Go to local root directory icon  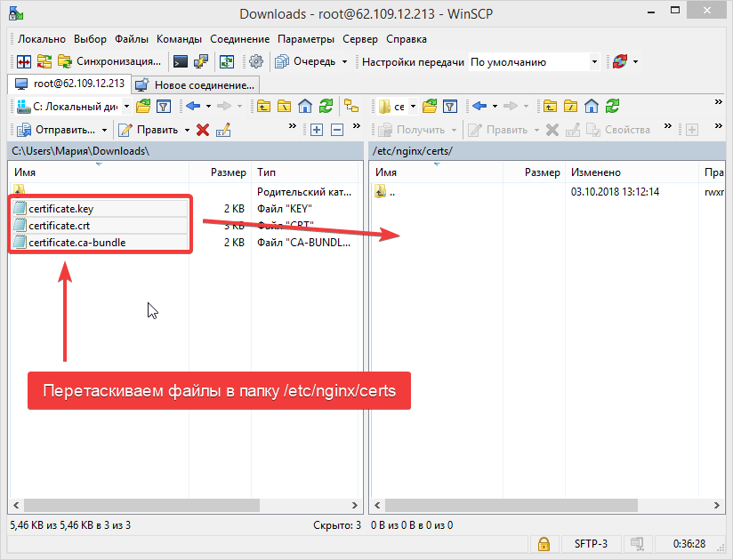[285, 107]
